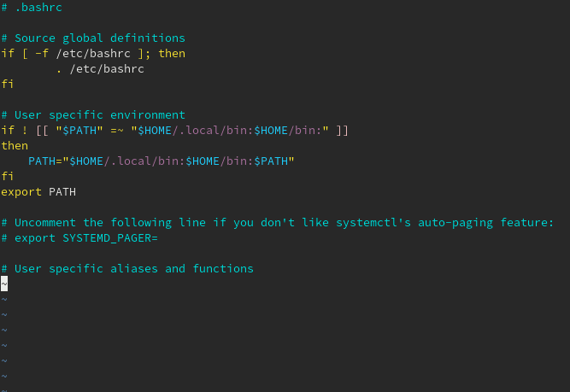Click the 'export PATH' line
The image size is (570, 392).
(x=38, y=192)
